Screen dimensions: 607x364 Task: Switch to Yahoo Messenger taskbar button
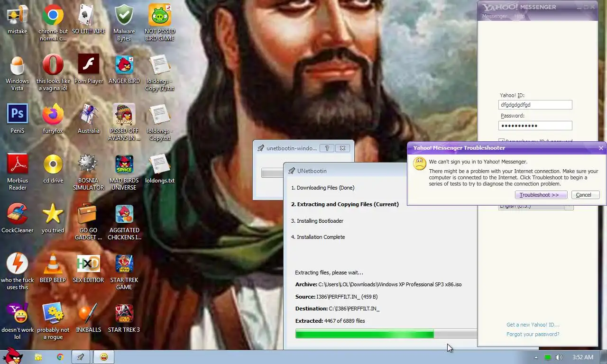point(104,357)
